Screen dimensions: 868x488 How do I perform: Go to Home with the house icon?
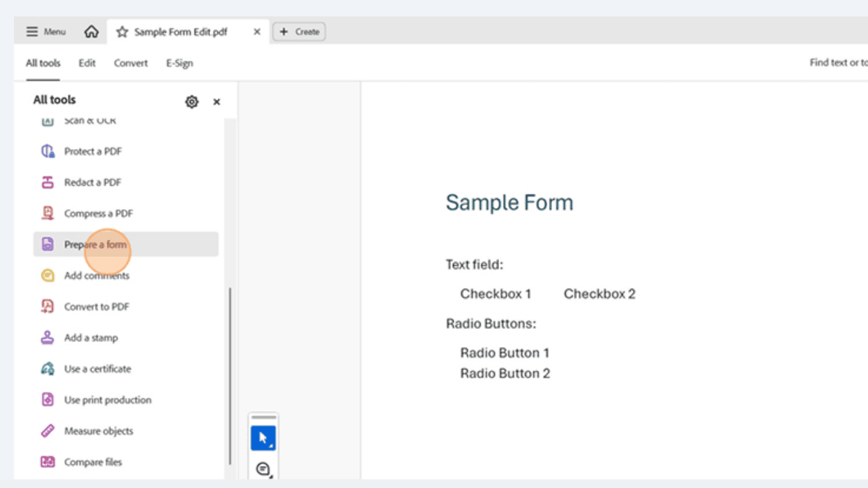point(91,31)
